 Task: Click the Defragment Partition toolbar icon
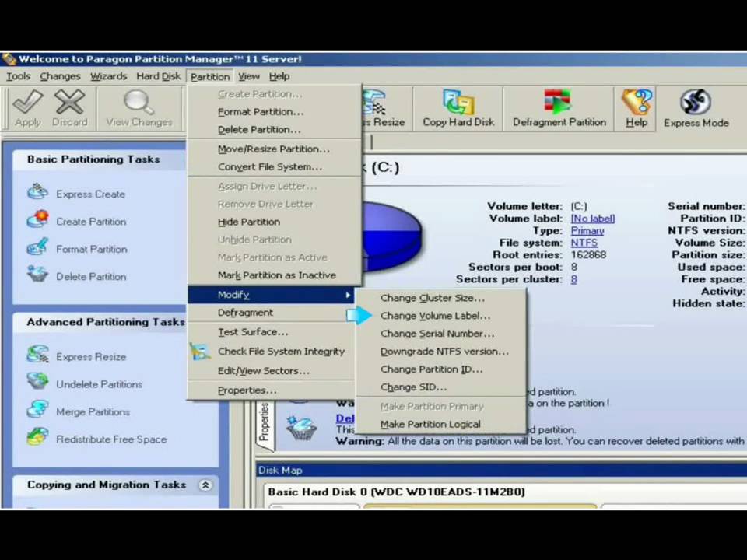[557, 102]
